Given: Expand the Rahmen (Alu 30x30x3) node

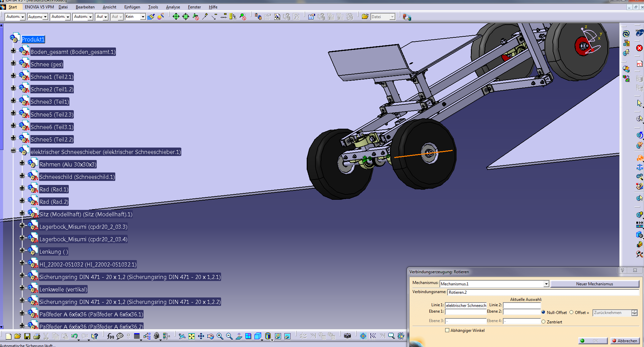Looking at the screenshot, I should click(x=22, y=163).
